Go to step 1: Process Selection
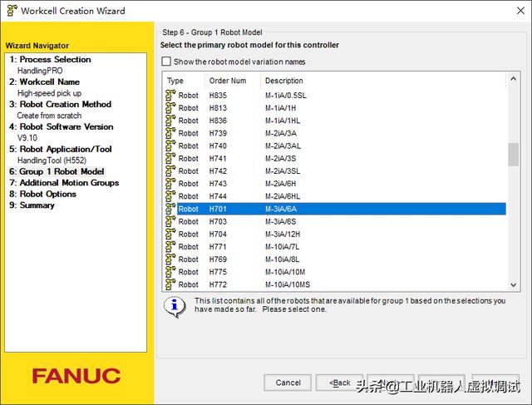 [50, 59]
